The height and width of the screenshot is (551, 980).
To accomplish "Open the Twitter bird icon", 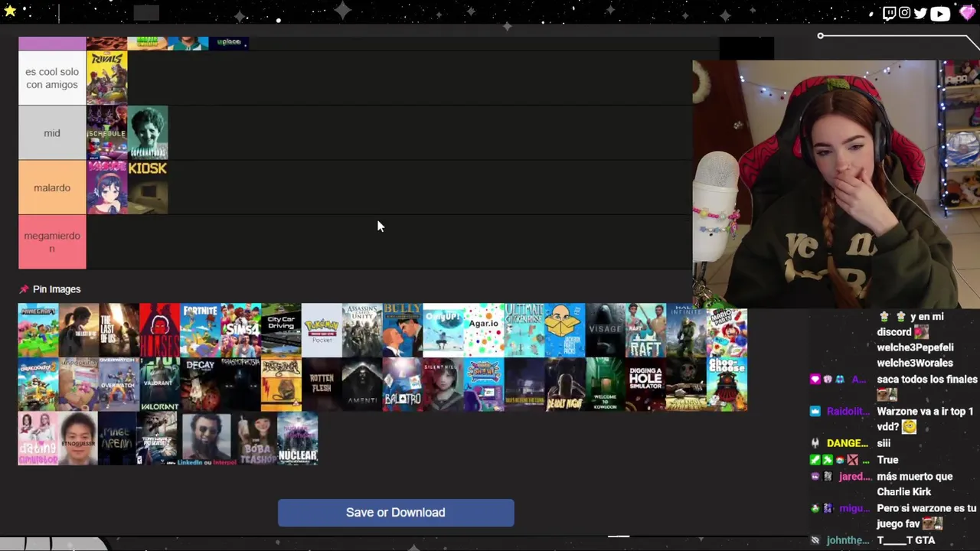I will pos(920,13).
